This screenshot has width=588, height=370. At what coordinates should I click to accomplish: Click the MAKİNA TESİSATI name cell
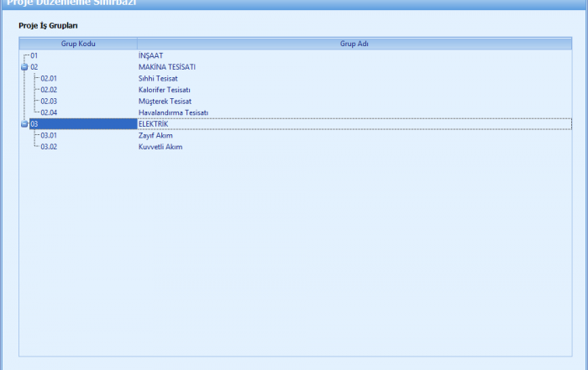167,66
